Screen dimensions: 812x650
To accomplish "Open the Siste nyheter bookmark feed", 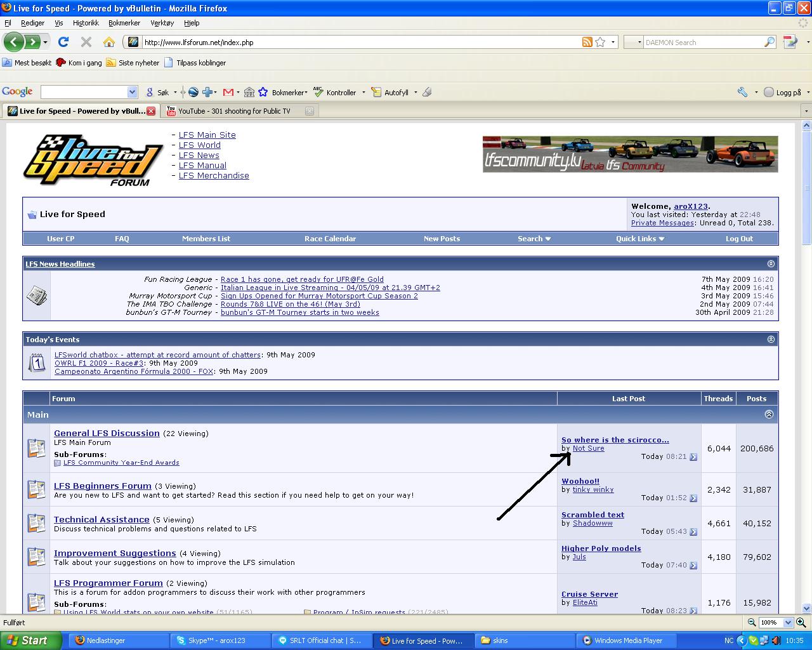I will (x=133, y=63).
